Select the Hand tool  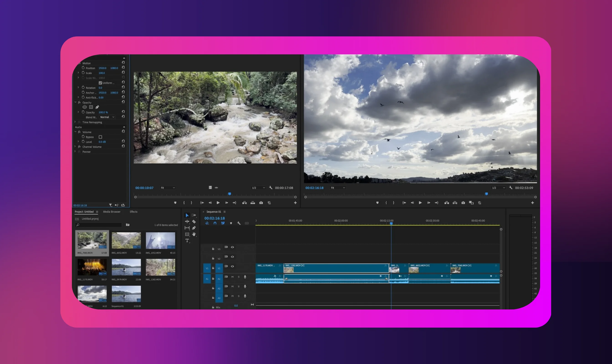tap(194, 234)
